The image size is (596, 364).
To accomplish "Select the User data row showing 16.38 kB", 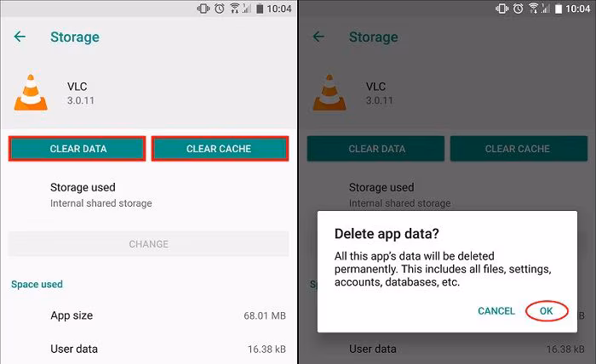I will tap(149, 349).
